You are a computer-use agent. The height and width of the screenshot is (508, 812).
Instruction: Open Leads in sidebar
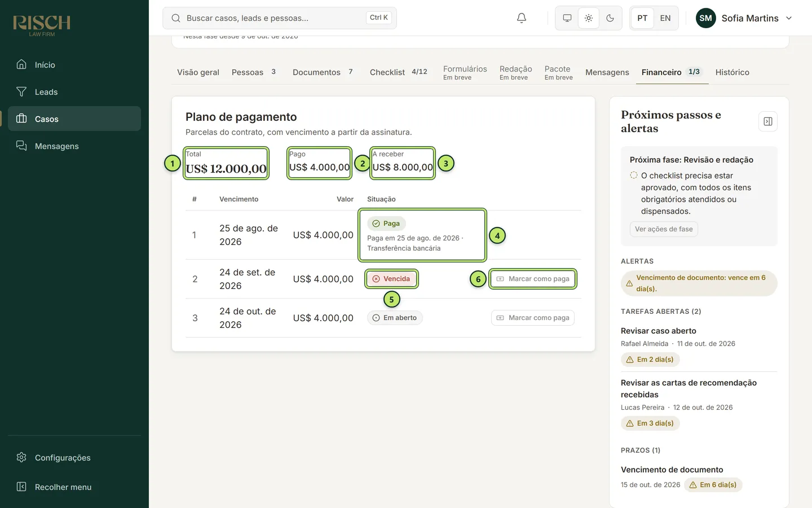pyautogui.click(x=74, y=92)
